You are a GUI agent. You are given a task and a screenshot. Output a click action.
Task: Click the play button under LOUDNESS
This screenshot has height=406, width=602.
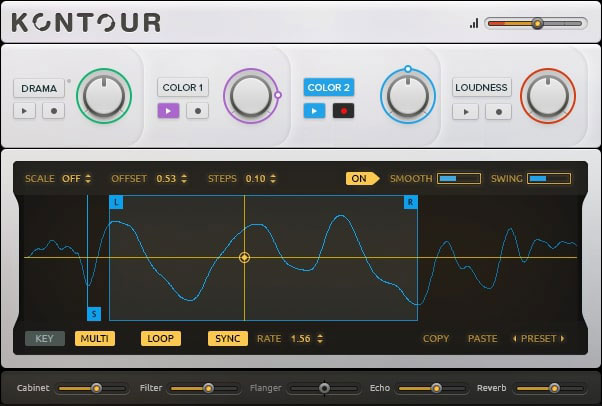(465, 111)
